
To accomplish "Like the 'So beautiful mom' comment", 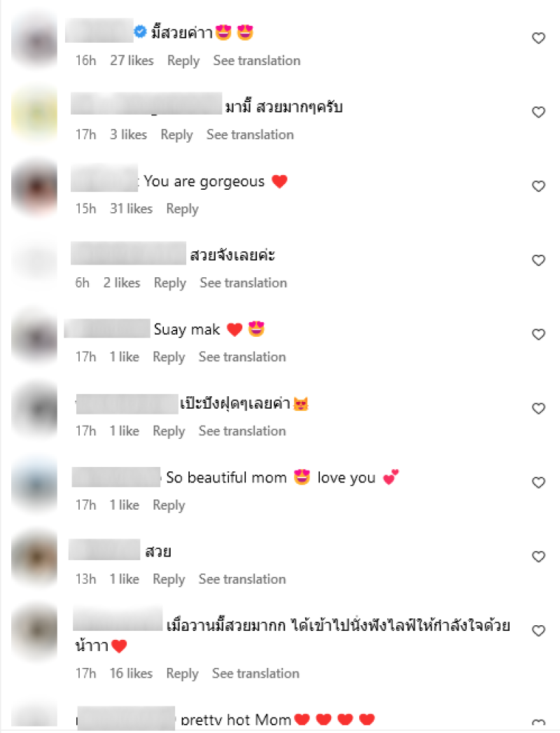I will pos(538,482).
